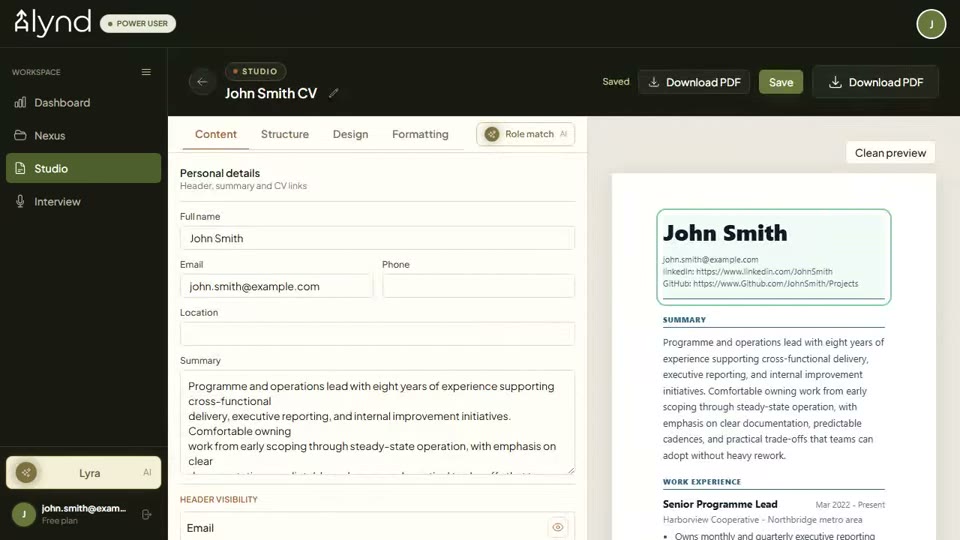The width and height of the screenshot is (960, 540).
Task: Open Interview in the sidebar
Action: [x=83, y=201]
